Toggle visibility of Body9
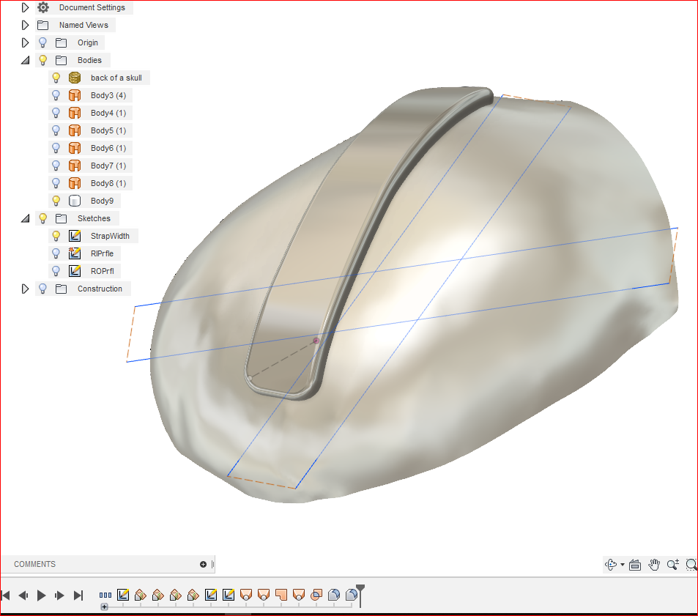 (x=56, y=200)
